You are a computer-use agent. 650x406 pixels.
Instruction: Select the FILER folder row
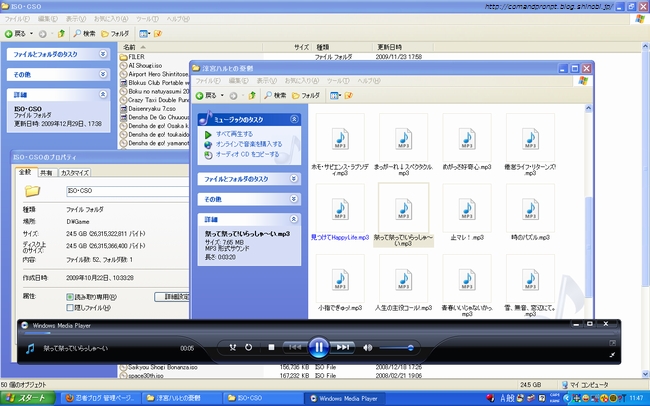132,57
